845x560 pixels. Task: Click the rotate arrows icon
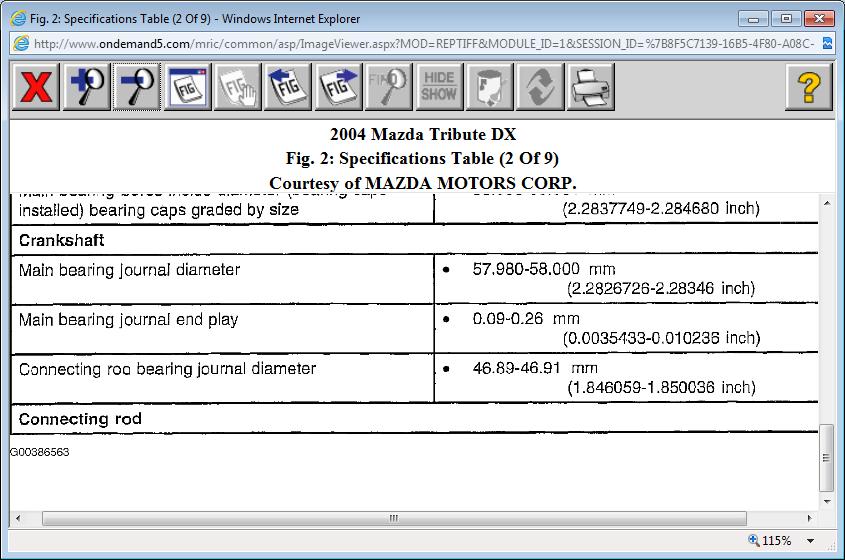pyautogui.click(x=540, y=87)
